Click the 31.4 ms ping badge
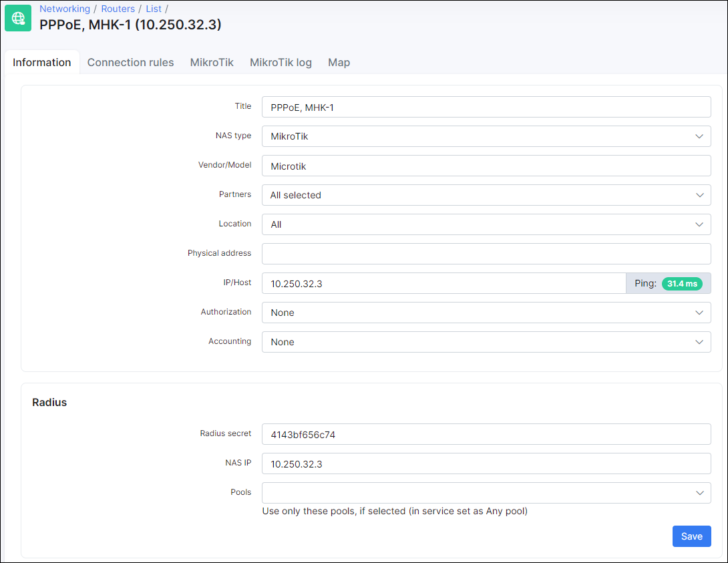The width and height of the screenshot is (728, 563). coord(681,284)
